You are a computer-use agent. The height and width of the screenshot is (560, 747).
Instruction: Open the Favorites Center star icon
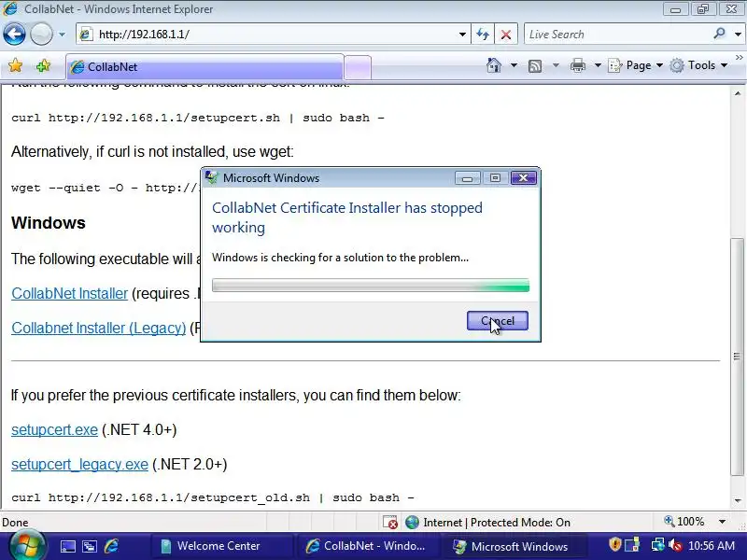pyautogui.click(x=15, y=65)
